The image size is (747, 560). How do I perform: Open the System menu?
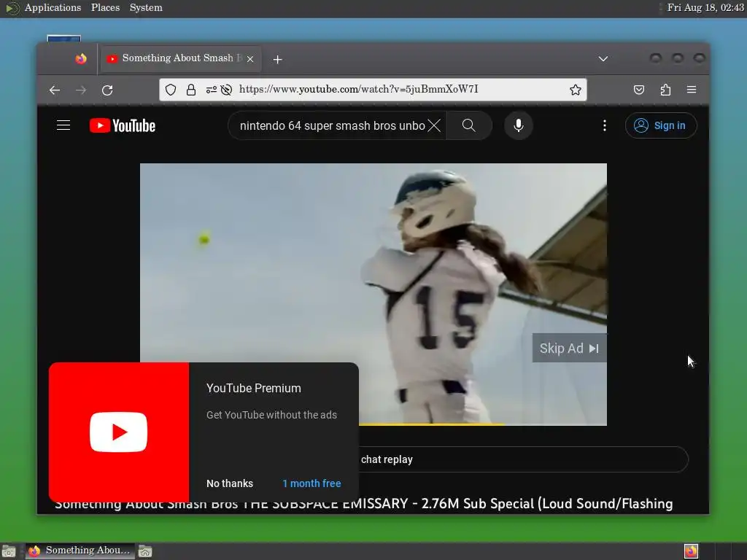point(146,7)
